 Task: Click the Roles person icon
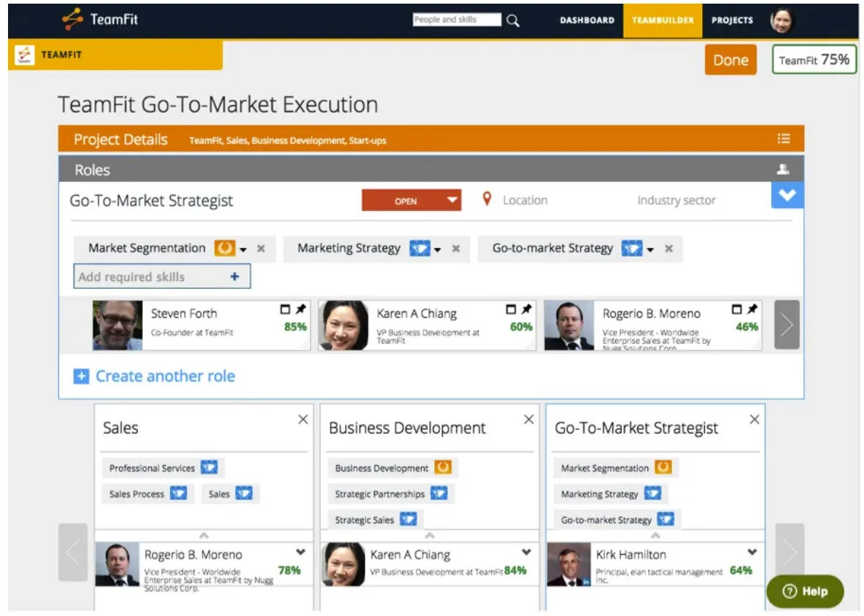(x=783, y=170)
